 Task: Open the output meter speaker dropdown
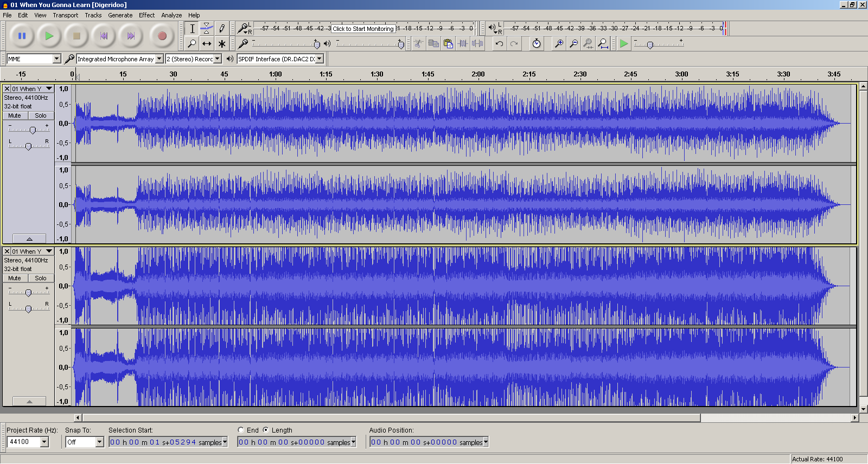[x=494, y=28]
